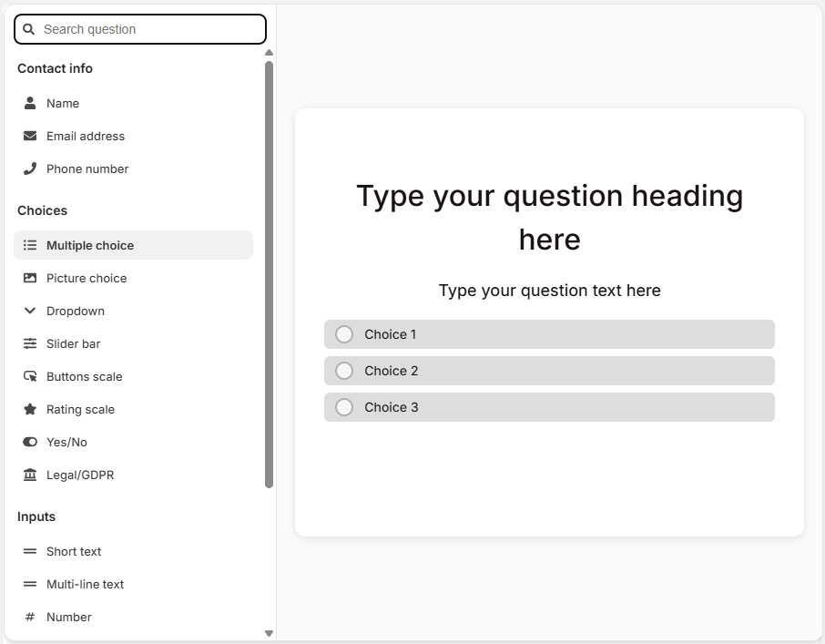The width and height of the screenshot is (825, 644).
Task: Select the Phone number question type
Action: [87, 169]
